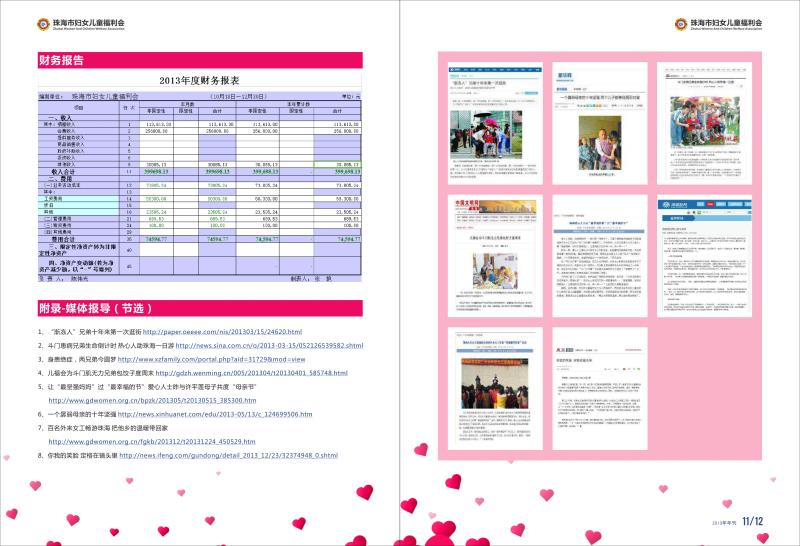Open the news.sina.com.cn article link
800x546 pixels.
(269, 345)
